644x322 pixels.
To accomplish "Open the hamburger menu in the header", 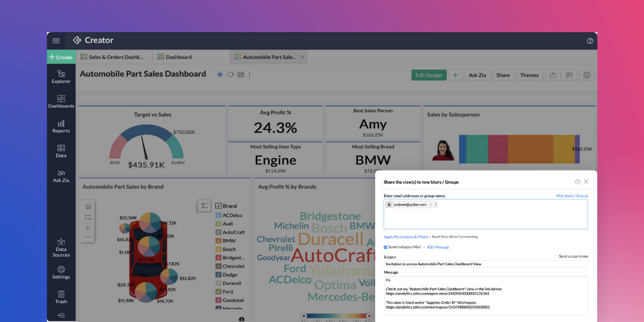I will [56, 41].
